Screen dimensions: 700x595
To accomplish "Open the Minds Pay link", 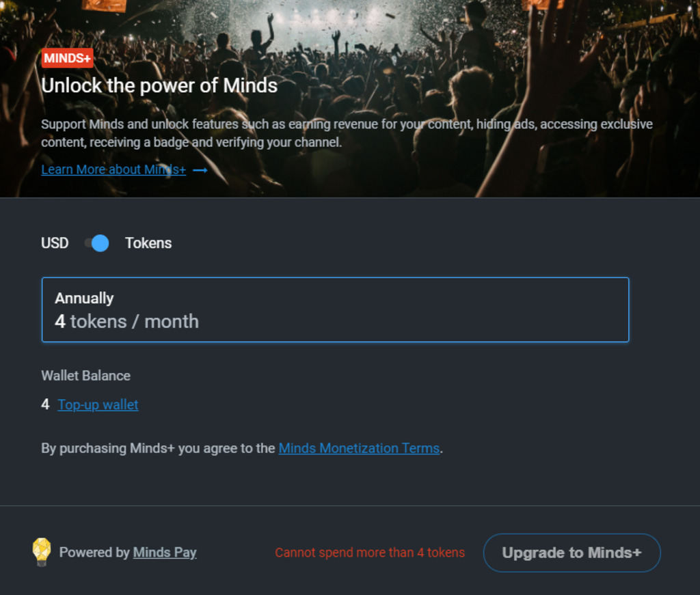I will tap(165, 552).
